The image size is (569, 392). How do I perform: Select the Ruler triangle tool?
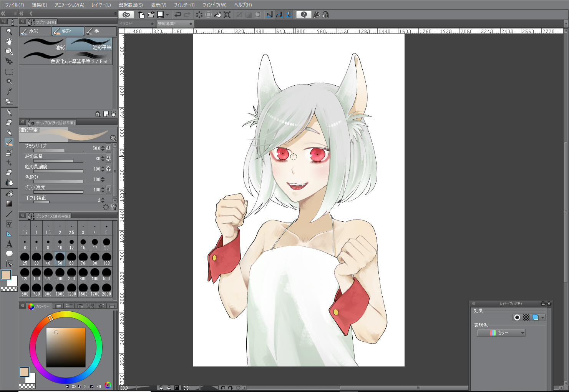coord(9,234)
